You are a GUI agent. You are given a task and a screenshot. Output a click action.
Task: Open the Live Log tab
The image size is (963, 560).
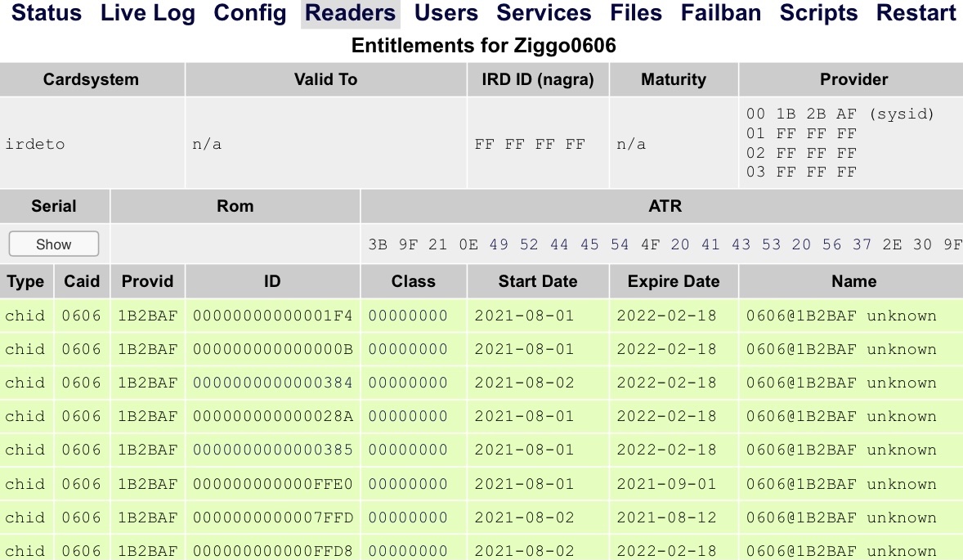pyautogui.click(x=147, y=13)
